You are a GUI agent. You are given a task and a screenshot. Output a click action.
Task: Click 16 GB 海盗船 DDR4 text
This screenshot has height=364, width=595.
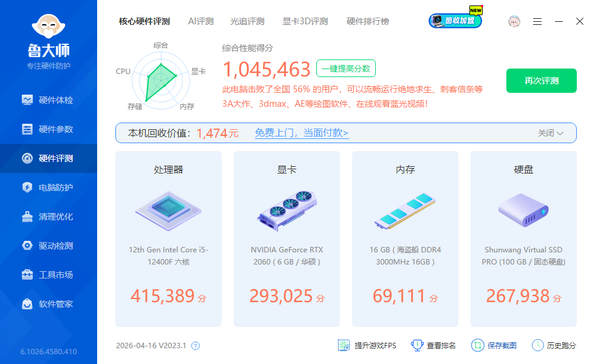406,255
